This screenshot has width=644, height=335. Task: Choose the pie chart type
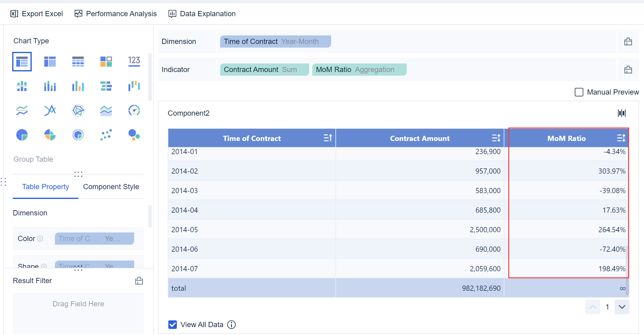22,135
